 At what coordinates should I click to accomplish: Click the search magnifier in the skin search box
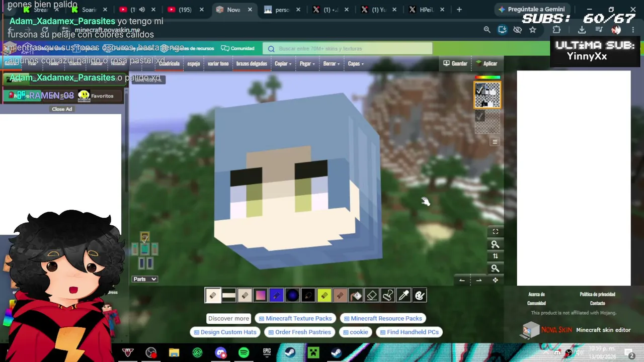(271, 49)
